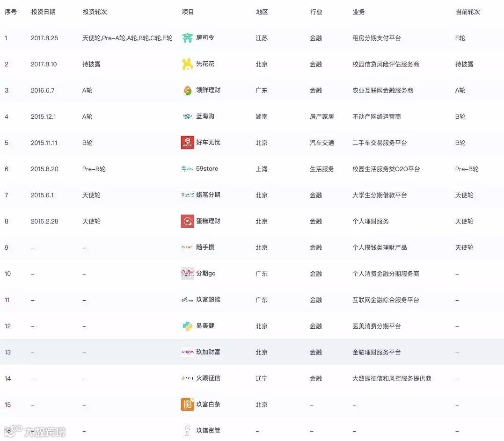The width and height of the screenshot is (504, 441).
Task: Open the 蛋糕理财 project name
Action: (x=208, y=221)
